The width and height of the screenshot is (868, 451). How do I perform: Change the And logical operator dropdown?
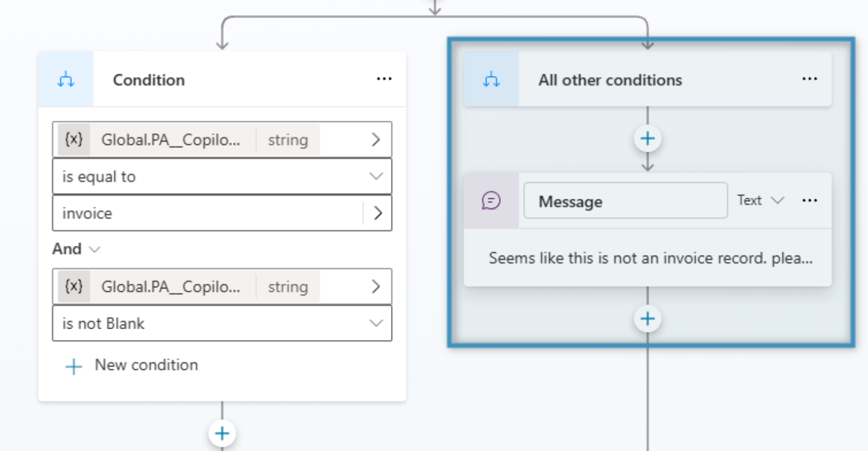76,249
